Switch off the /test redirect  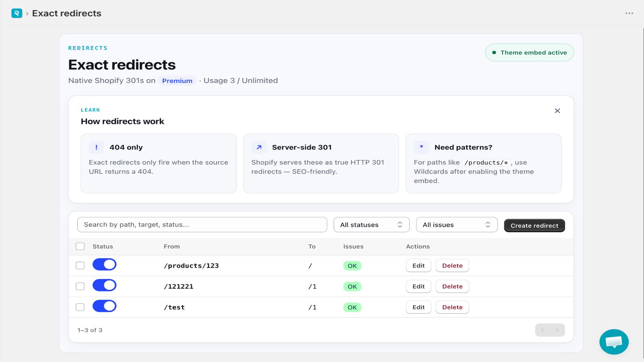pyautogui.click(x=104, y=306)
